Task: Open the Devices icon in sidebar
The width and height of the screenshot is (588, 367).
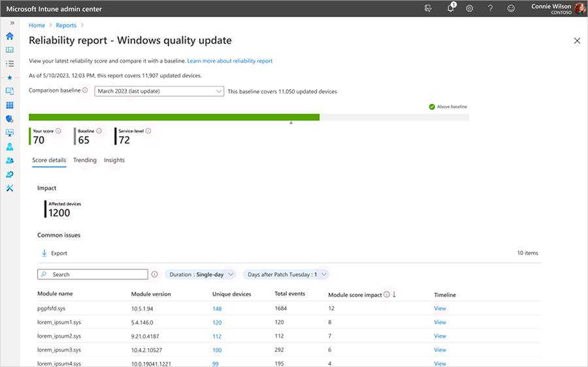Action: pos(10,92)
